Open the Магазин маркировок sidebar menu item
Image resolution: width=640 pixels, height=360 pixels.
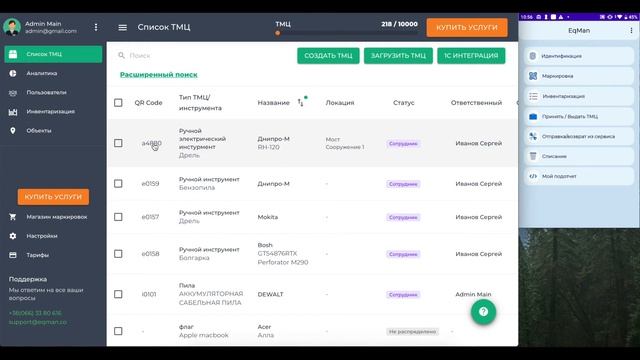coord(53,217)
